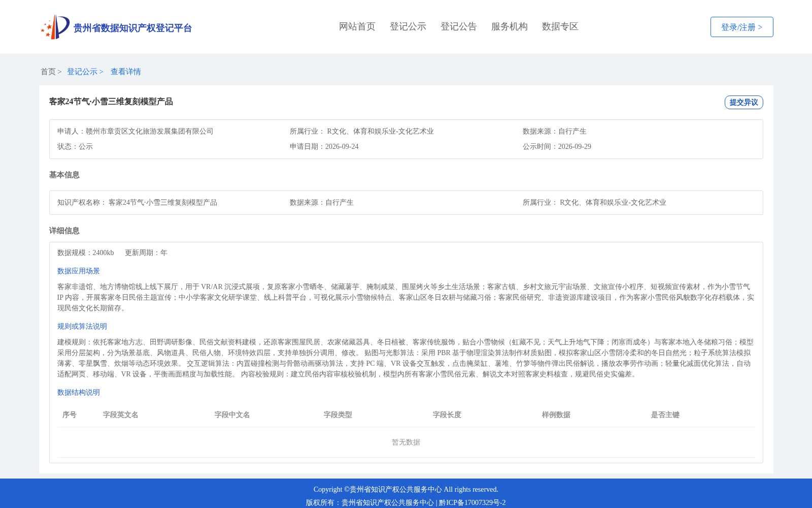
Task: Select 服务机构 navigation item
Action: [510, 26]
